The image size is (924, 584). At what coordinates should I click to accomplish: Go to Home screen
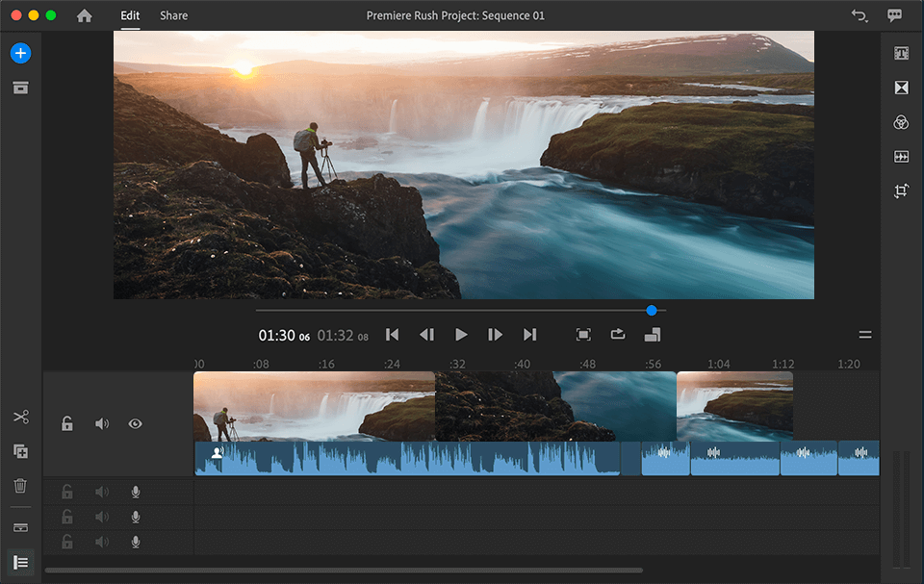point(85,15)
